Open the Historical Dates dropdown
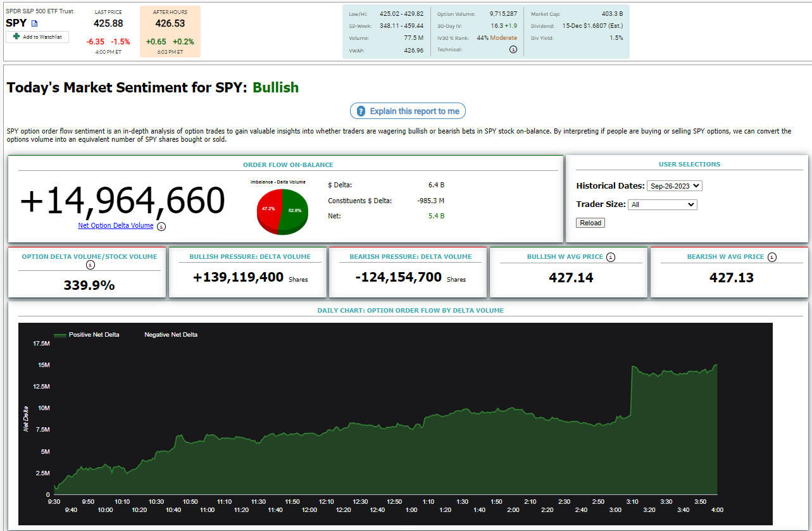The width and height of the screenshot is (812, 531). pos(675,186)
